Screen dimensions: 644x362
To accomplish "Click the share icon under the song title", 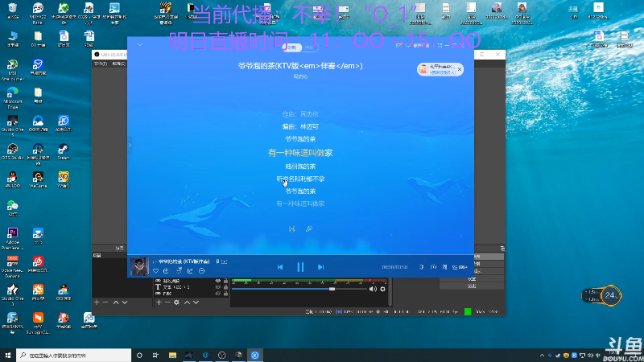I will 190,271.
